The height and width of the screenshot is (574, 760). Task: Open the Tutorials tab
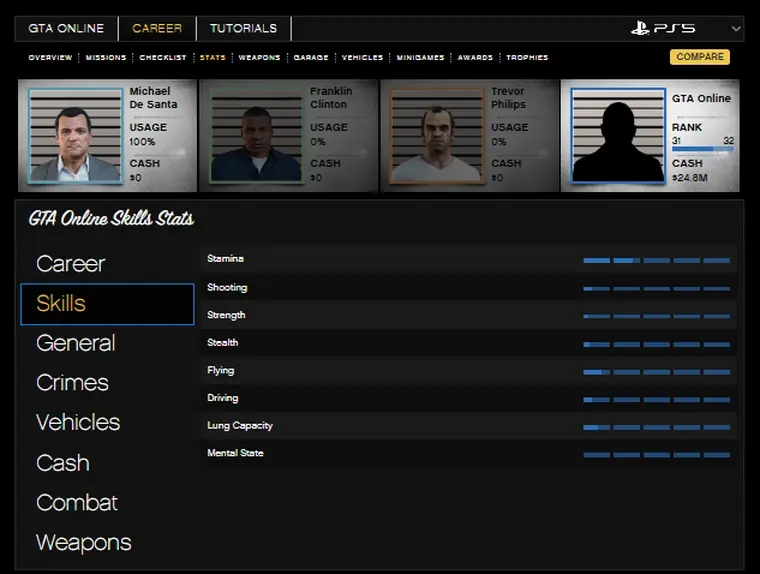243,29
